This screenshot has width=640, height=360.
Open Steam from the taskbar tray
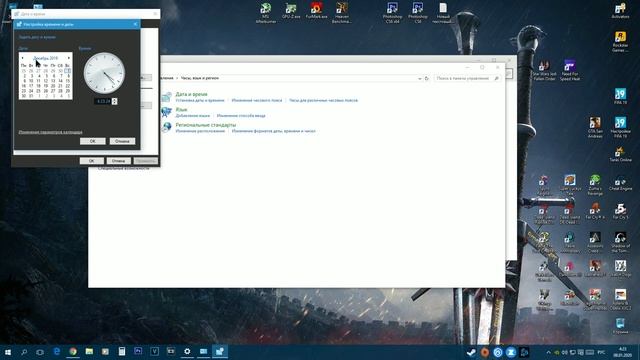coord(471,352)
